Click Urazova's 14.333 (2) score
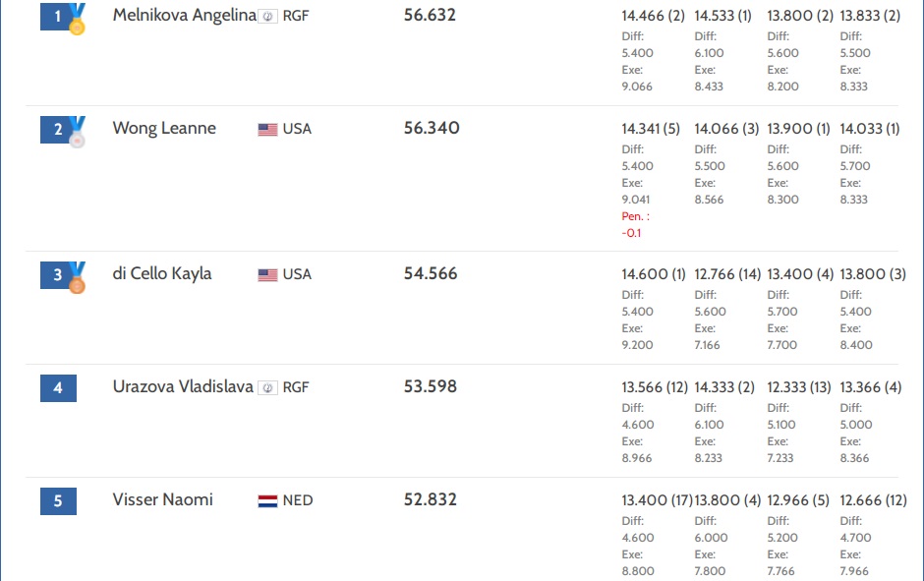This screenshot has width=924, height=581. [724, 387]
